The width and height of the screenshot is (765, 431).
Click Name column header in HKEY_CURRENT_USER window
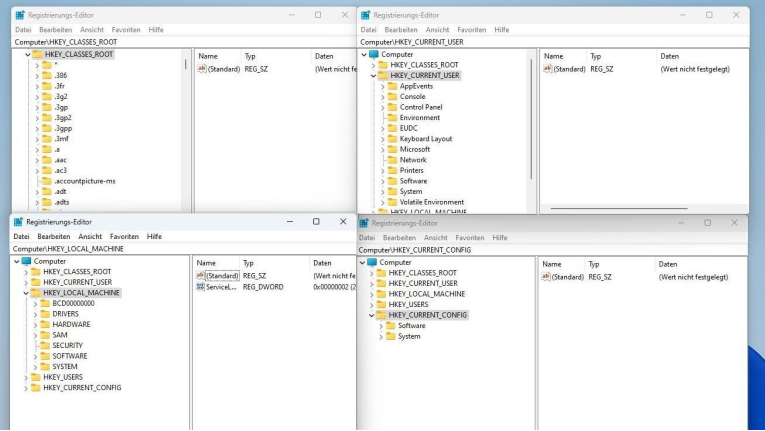563,56
